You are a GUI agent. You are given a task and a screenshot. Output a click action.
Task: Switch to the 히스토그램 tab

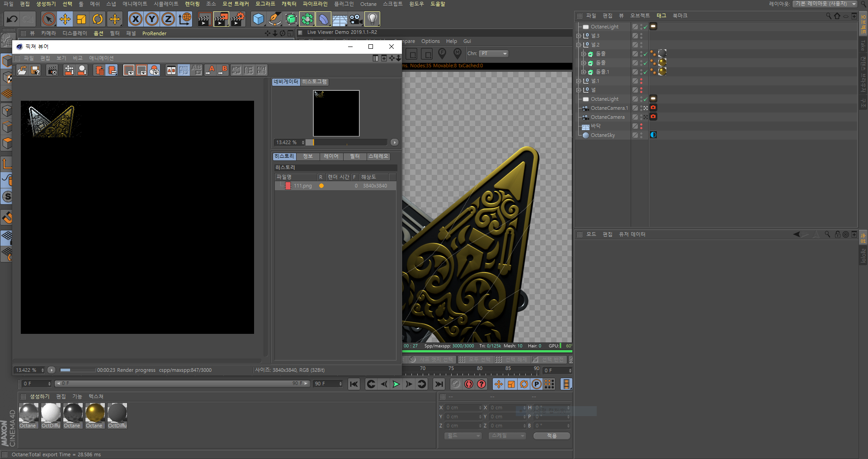(x=314, y=82)
